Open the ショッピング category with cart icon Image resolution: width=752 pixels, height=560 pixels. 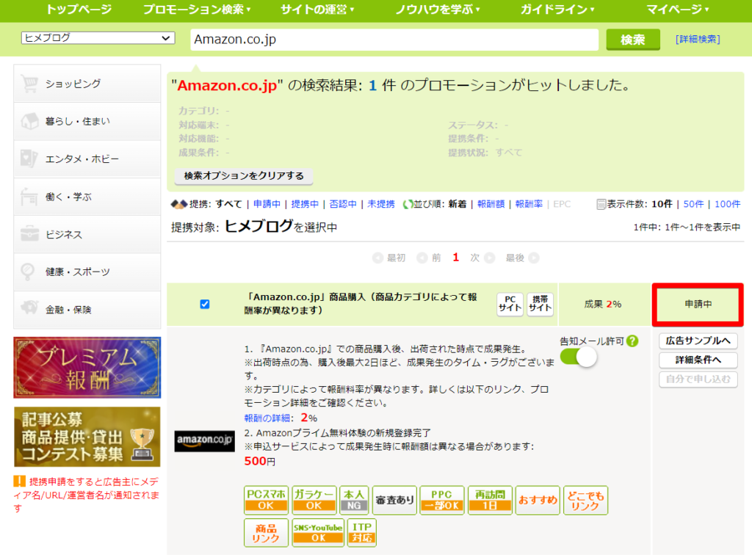pyautogui.click(x=87, y=84)
